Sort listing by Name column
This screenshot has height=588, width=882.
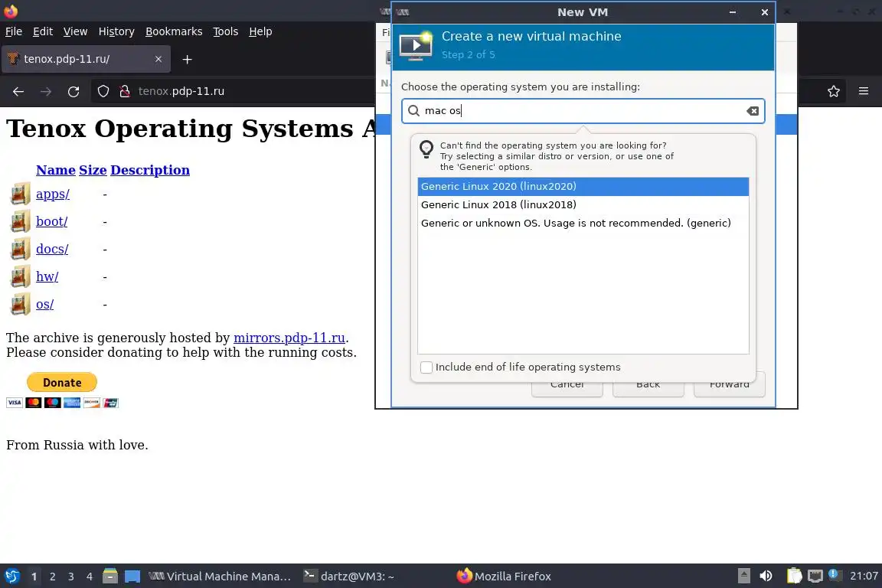(56, 170)
